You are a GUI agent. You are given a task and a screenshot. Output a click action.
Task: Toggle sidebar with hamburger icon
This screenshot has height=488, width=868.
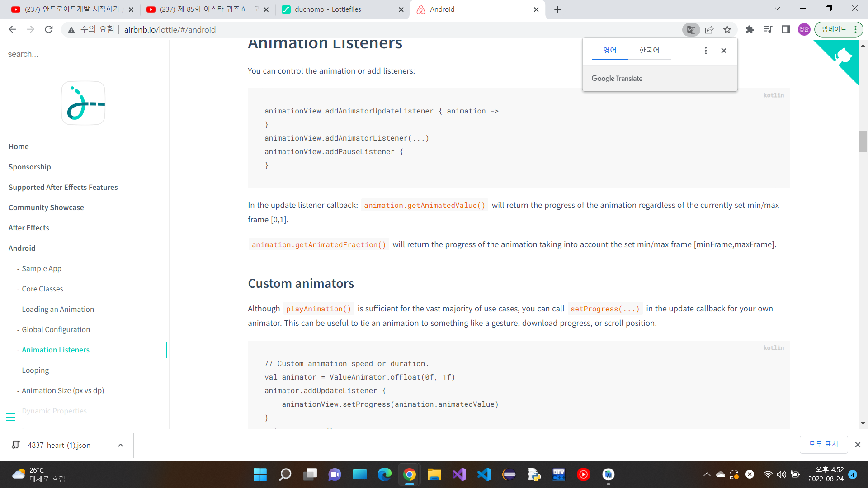pyautogui.click(x=10, y=417)
